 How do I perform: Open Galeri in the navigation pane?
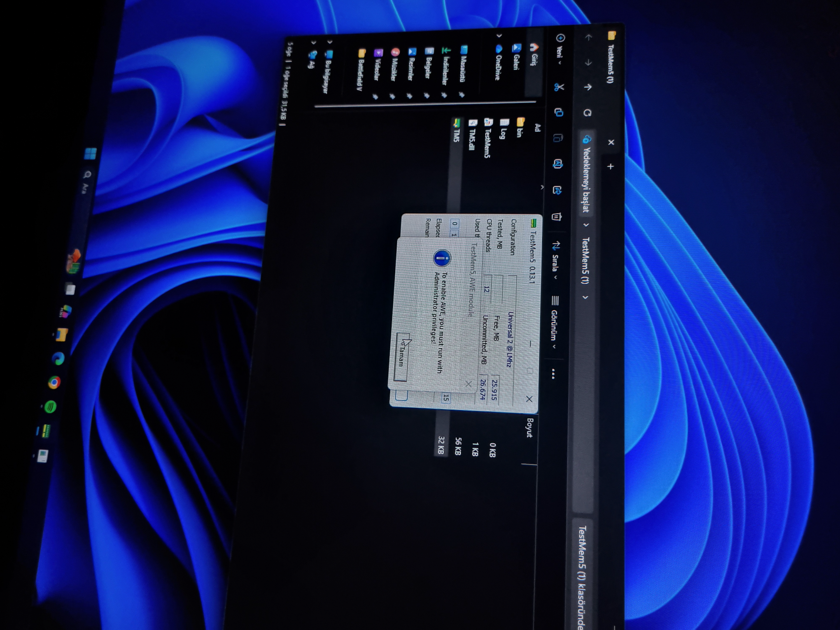click(x=516, y=57)
